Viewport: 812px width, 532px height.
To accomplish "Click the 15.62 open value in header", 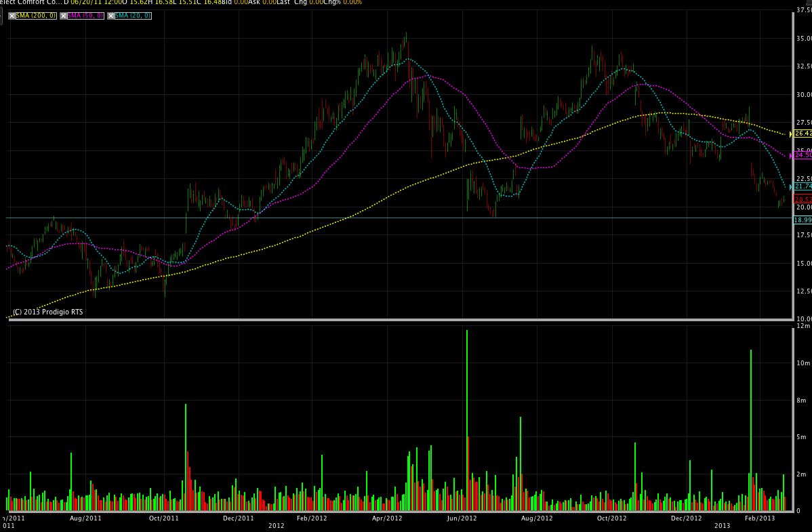I will (x=139, y=3).
